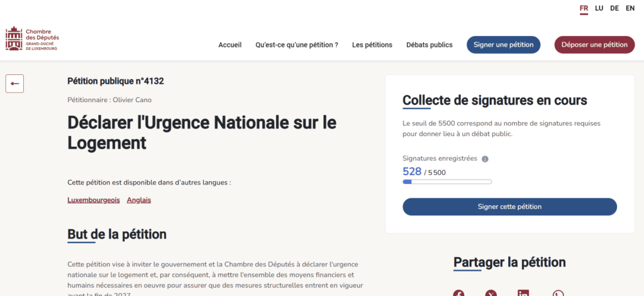The width and height of the screenshot is (644, 296).
Task: Share the petition on X
Action: pyautogui.click(x=491, y=293)
